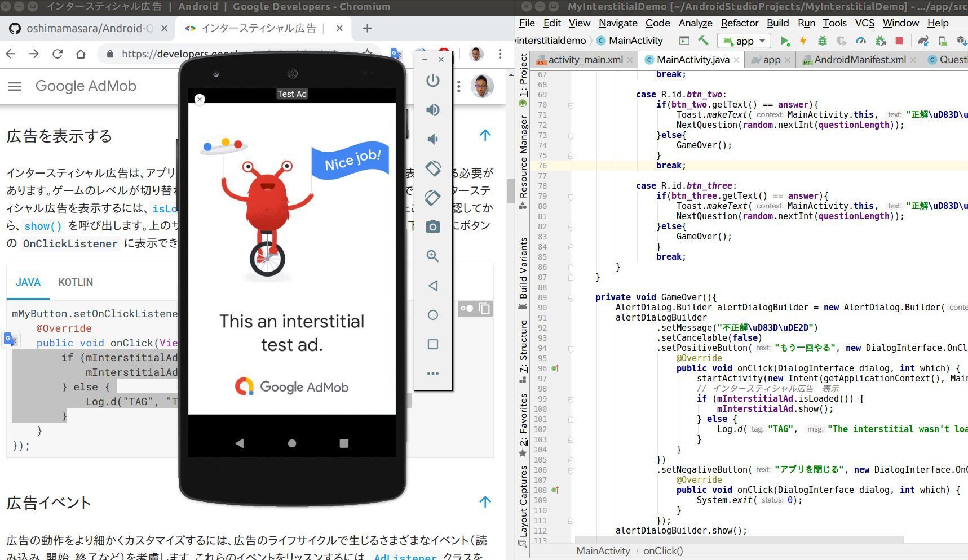Follow the AdListener link
Image resolution: width=968 pixels, height=560 pixels.
(405, 557)
